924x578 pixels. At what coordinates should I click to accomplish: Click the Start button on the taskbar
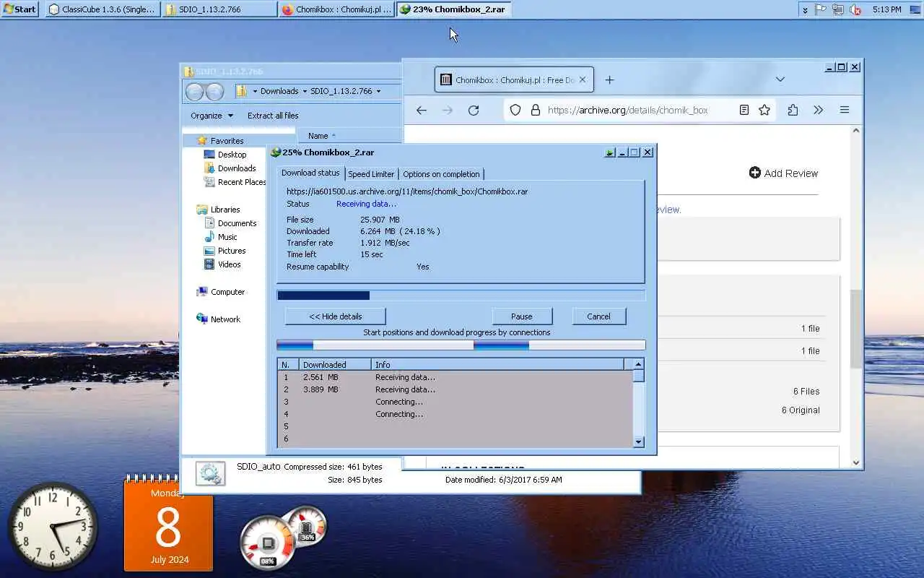19,9
